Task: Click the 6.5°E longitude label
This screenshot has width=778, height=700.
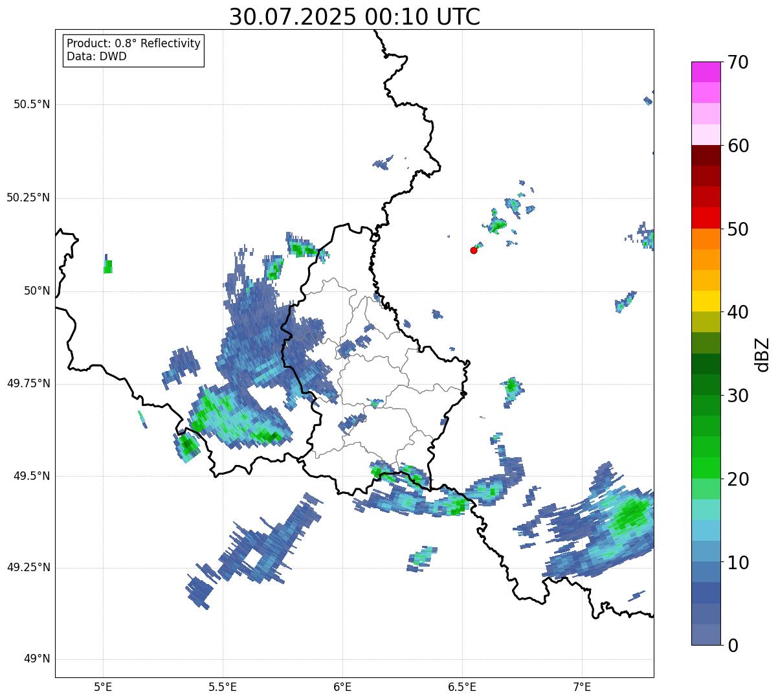Action: point(462,687)
